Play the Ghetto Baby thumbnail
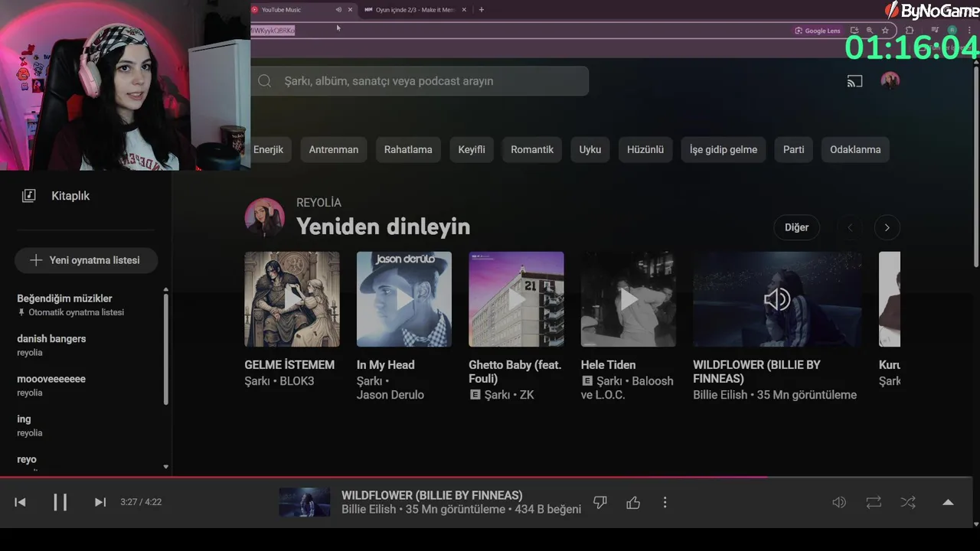The height and width of the screenshot is (551, 980). (x=516, y=299)
